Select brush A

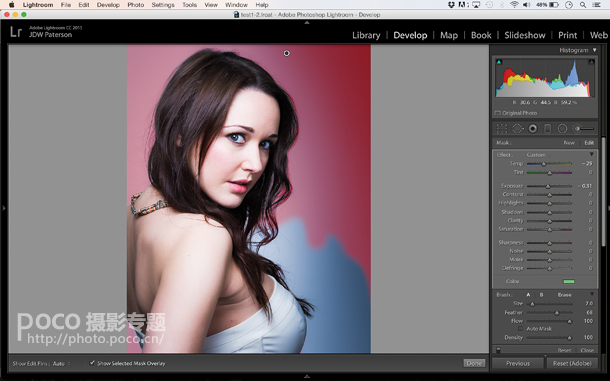pyautogui.click(x=528, y=295)
